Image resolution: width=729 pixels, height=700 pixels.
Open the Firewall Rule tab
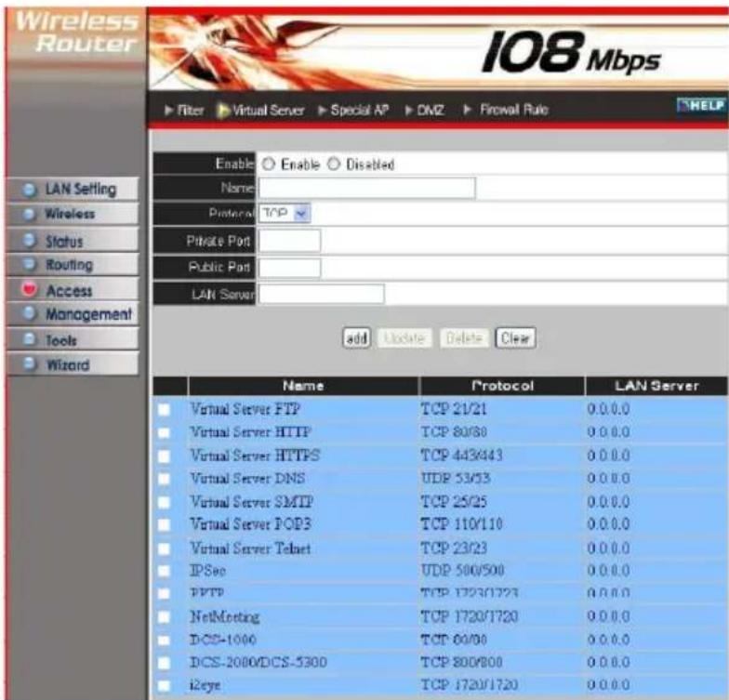(513, 110)
